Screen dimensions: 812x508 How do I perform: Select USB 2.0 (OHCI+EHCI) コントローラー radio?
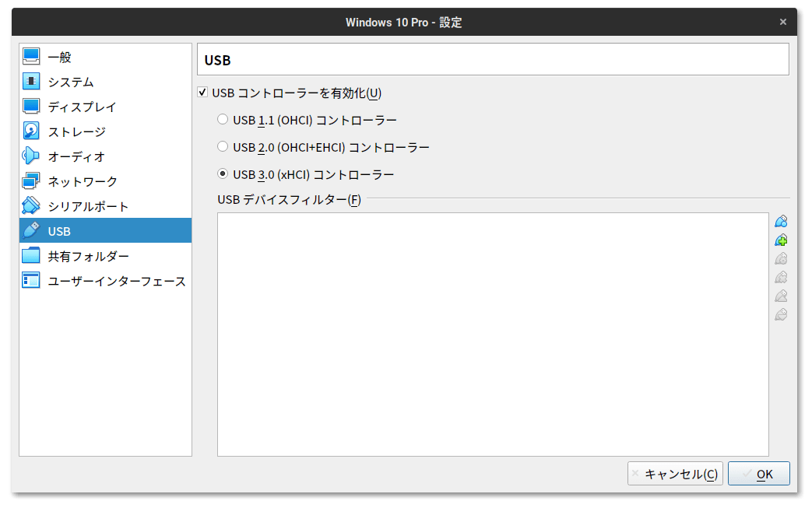[x=223, y=147]
